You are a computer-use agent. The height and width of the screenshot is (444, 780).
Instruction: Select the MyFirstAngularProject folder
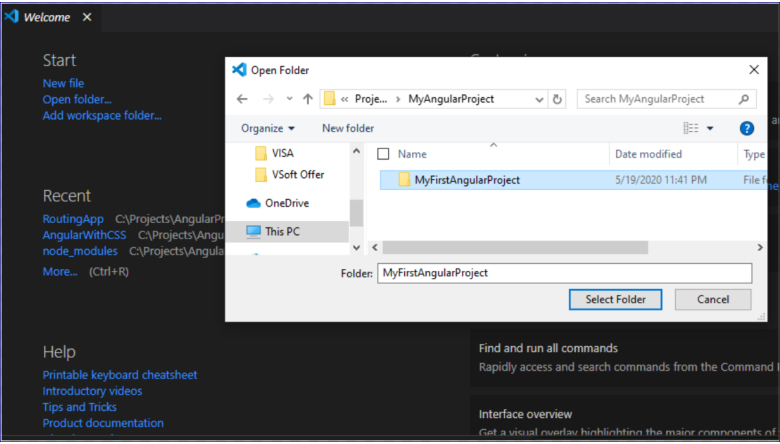click(x=467, y=180)
